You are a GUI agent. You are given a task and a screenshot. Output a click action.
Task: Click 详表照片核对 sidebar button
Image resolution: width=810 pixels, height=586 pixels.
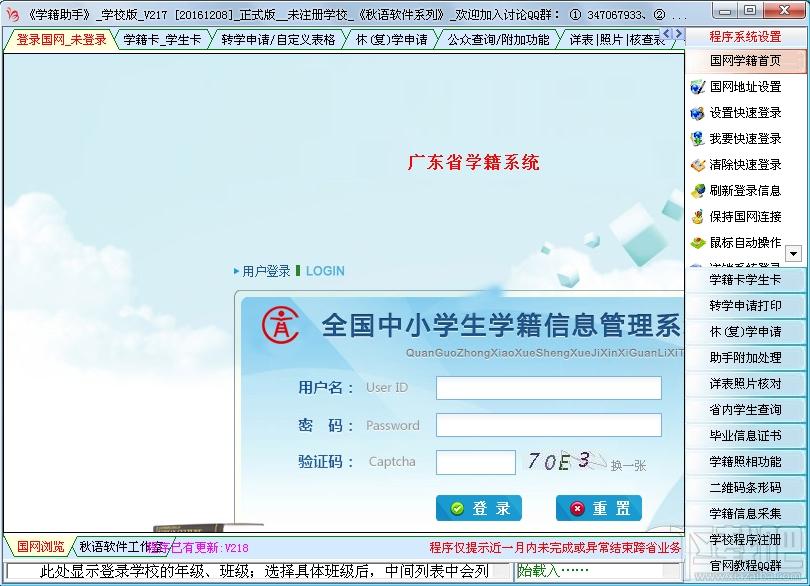745,383
